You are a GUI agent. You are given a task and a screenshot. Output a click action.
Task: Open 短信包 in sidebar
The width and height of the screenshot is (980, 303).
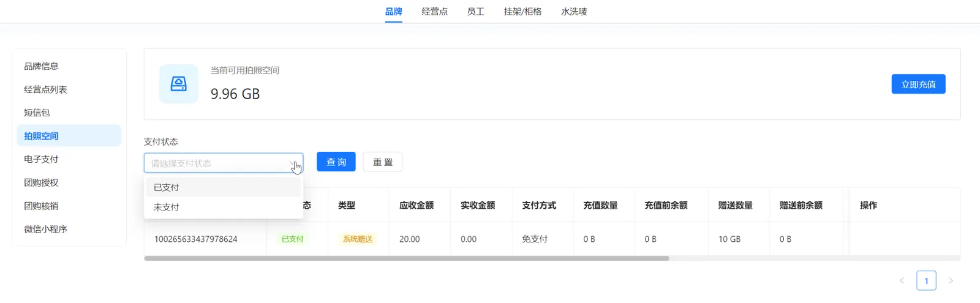[x=69, y=113]
